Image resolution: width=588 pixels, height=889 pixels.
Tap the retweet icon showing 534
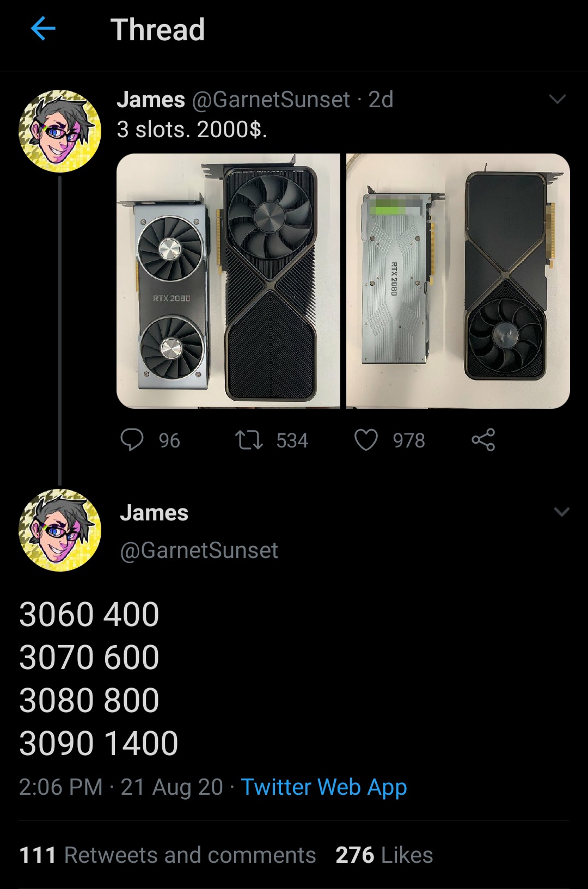[249, 440]
